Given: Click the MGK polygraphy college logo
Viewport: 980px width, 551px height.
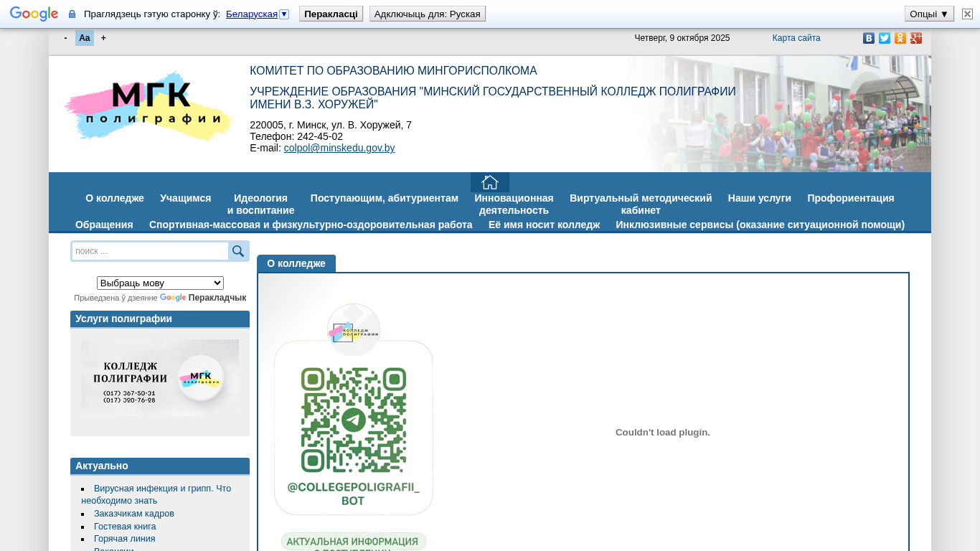Looking at the screenshot, I should pyautogui.click(x=149, y=106).
